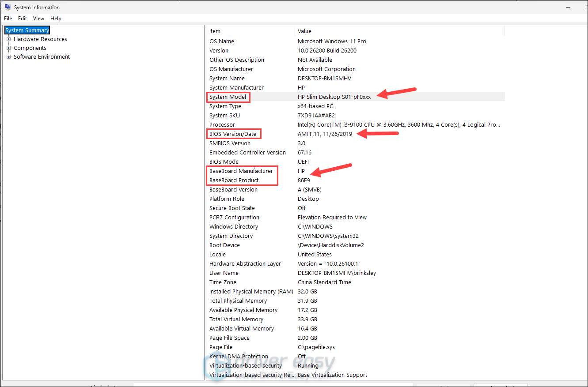Viewport: 588px width, 387px height.
Task: Open the Help menu
Action: pyautogui.click(x=56, y=19)
